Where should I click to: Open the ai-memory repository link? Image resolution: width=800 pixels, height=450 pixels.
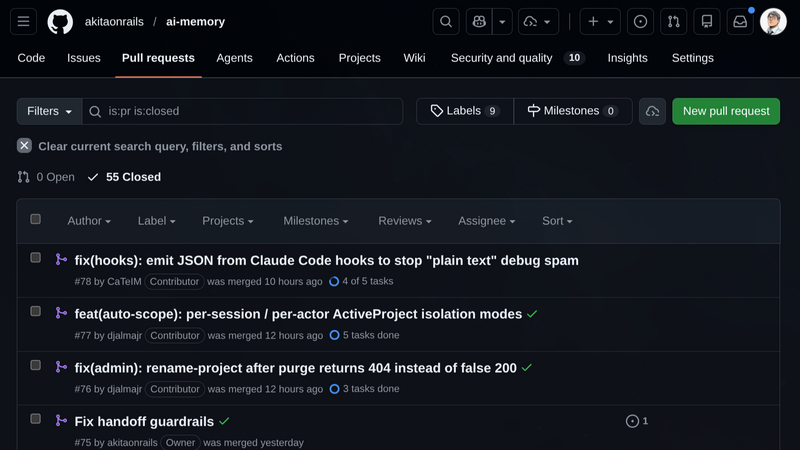tap(195, 22)
